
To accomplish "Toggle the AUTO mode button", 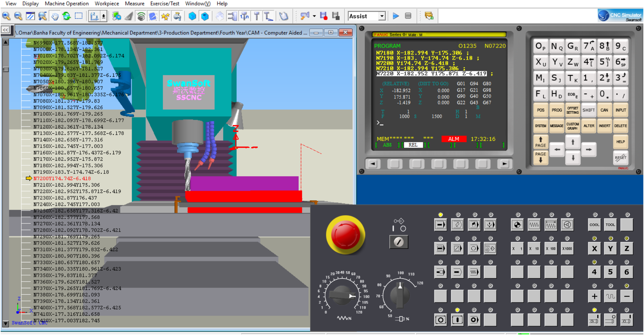I will pos(440,225).
